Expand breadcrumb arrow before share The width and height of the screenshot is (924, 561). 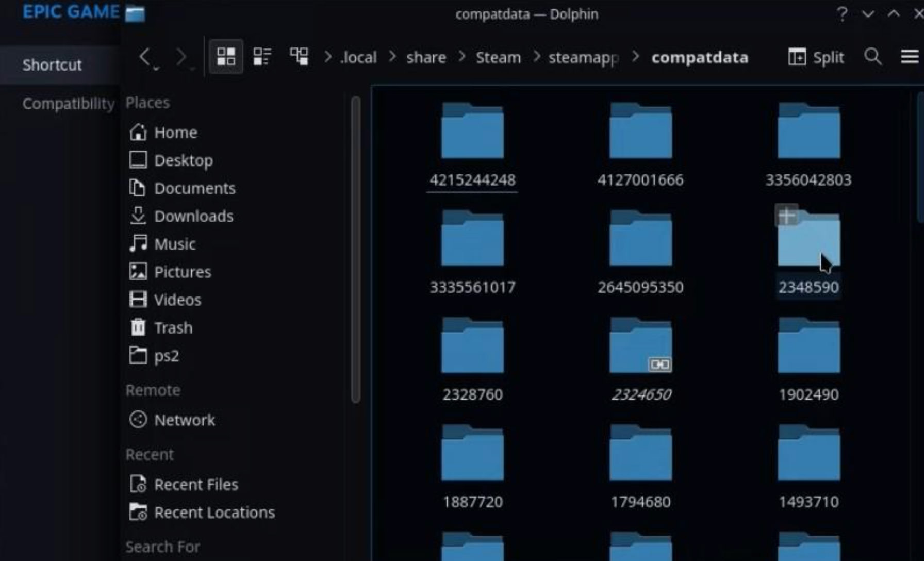click(x=392, y=57)
